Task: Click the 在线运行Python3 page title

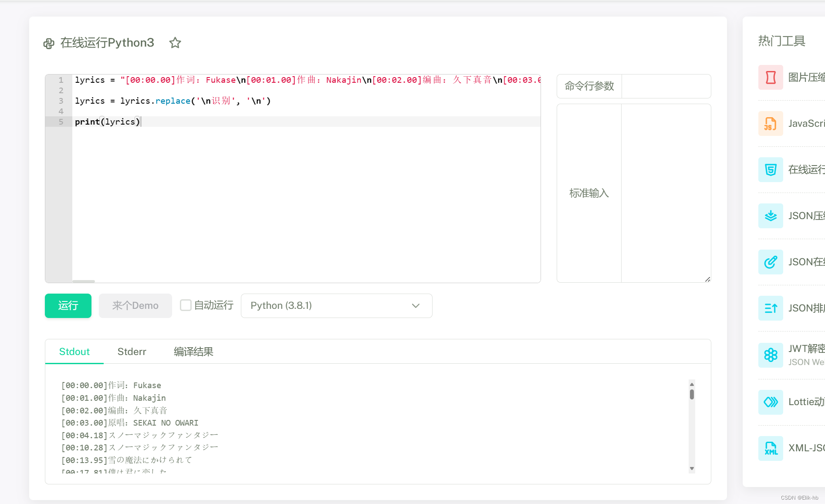Action: [107, 43]
